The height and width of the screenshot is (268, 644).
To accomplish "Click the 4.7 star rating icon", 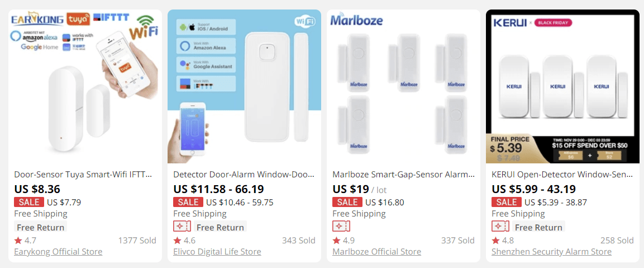I will pyautogui.click(x=18, y=241).
